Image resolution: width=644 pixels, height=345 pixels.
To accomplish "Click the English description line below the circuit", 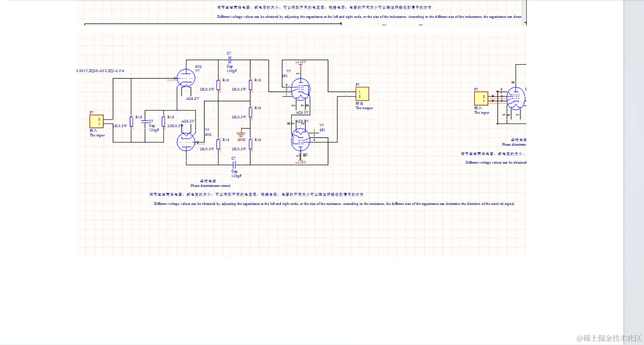I will (x=334, y=204).
